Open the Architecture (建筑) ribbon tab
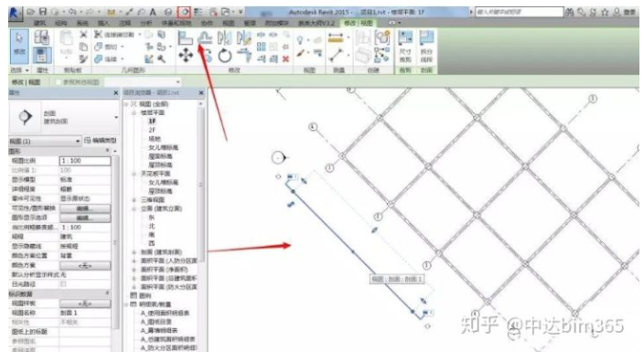Viewport: 644px width, 362px height. [40, 23]
